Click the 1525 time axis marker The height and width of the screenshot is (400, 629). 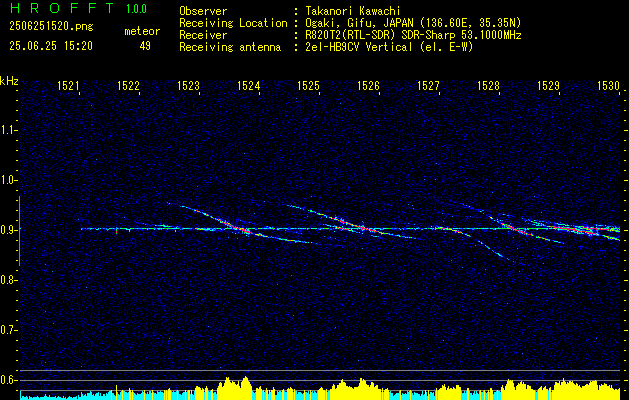coord(308,85)
